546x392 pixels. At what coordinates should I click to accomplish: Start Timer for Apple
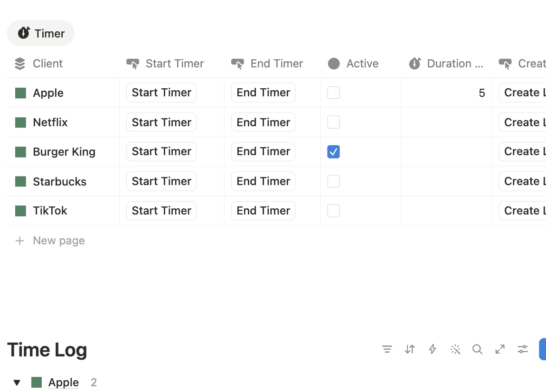(161, 93)
